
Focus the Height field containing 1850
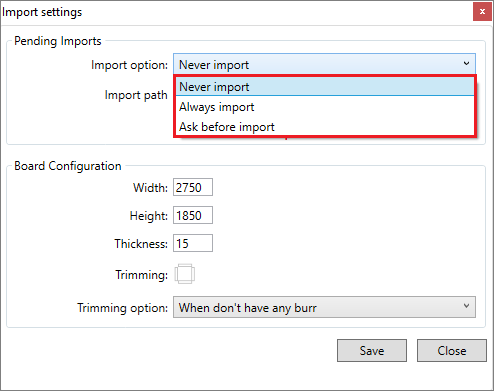point(193,215)
